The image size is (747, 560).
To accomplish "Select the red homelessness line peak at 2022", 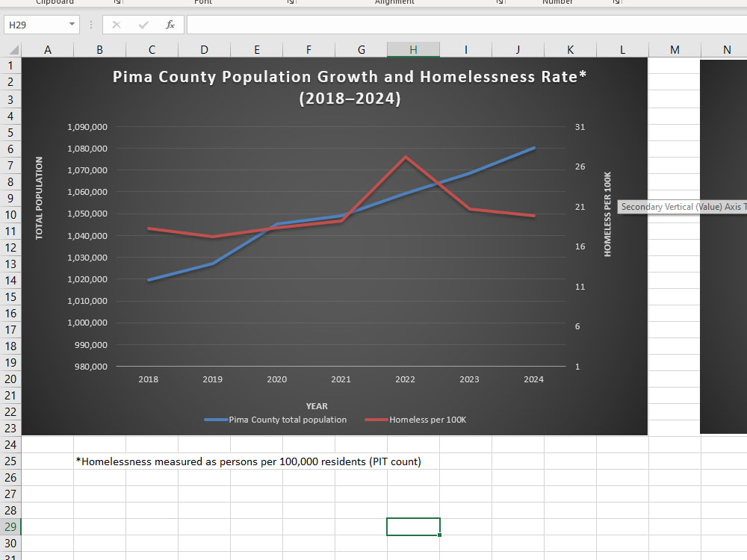I will (x=406, y=157).
